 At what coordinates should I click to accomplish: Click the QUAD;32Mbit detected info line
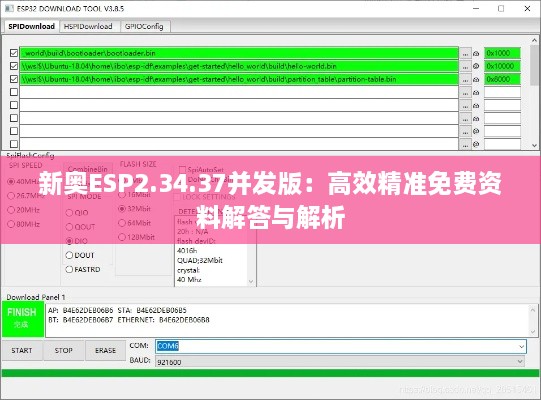pos(200,260)
